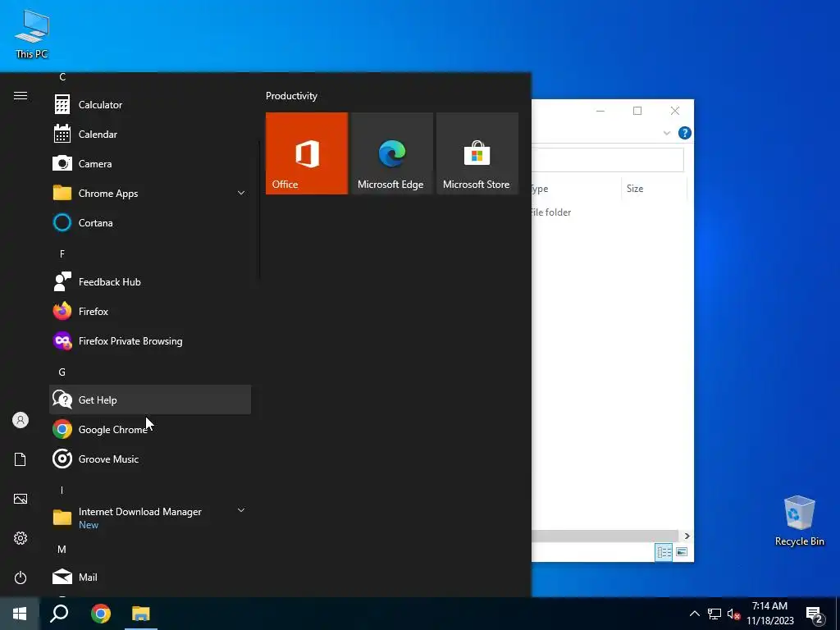
Task: Select the This PC desktop icon
Action: click(x=32, y=33)
